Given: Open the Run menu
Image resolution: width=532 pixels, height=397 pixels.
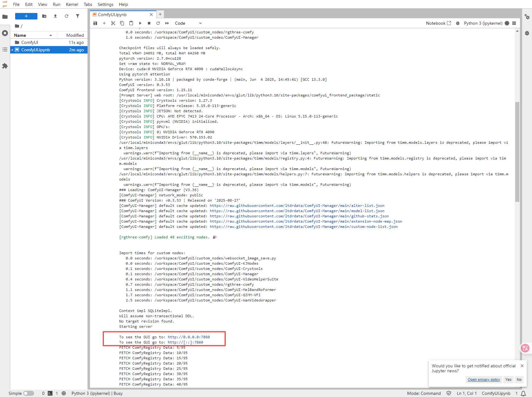Looking at the screenshot, I should point(57,4).
